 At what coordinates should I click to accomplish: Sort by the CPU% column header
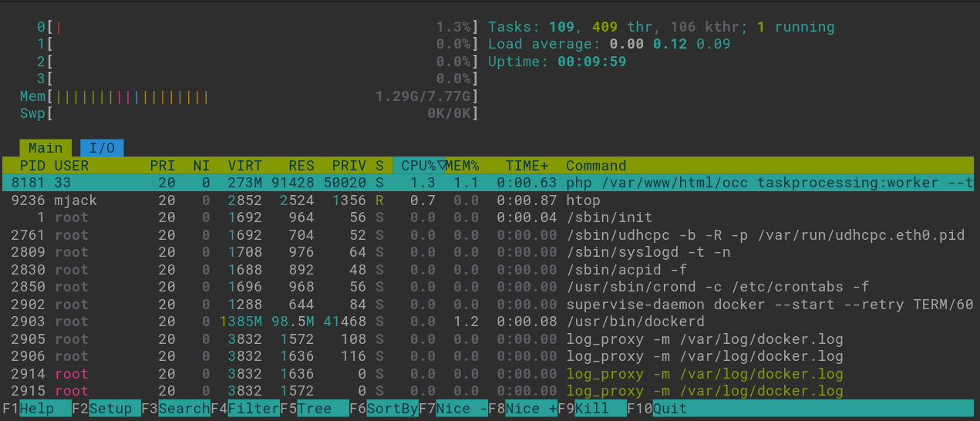coord(420,166)
